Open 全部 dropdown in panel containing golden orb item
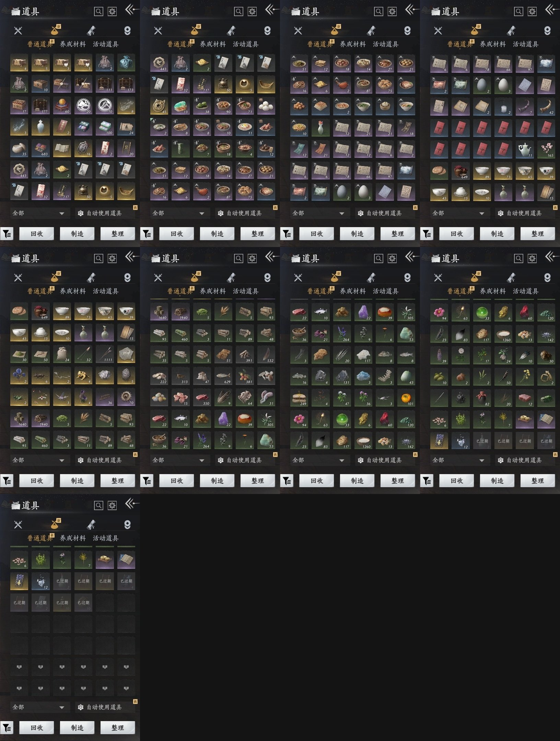This screenshot has height=741, width=560. pyautogui.click(x=38, y=213)
